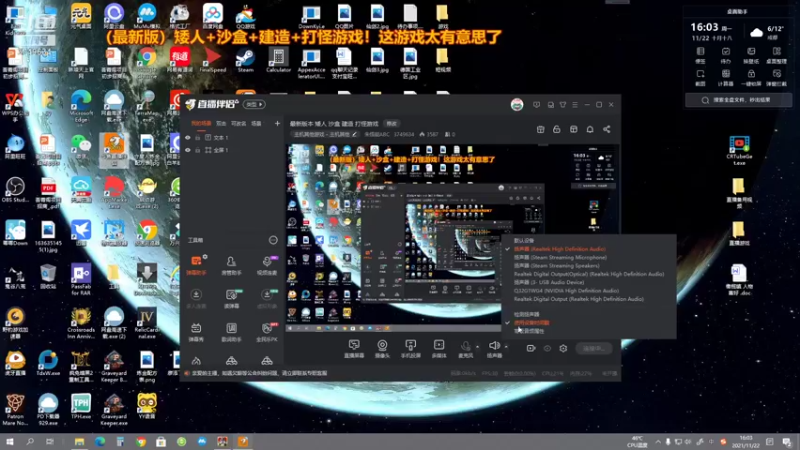Expand the small arrow next to 麦克风
The width and height of the screenshot is (800, 450).
click(x=478, y=347)
